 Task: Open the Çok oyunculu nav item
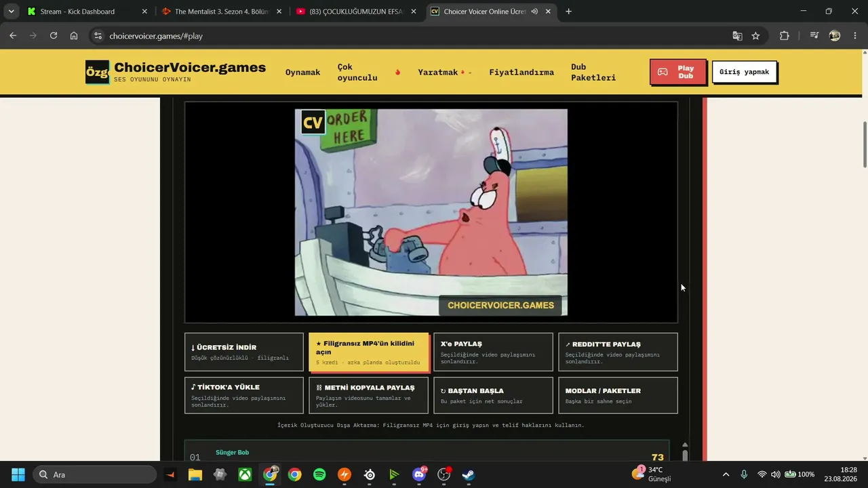[x=369, y=73]
